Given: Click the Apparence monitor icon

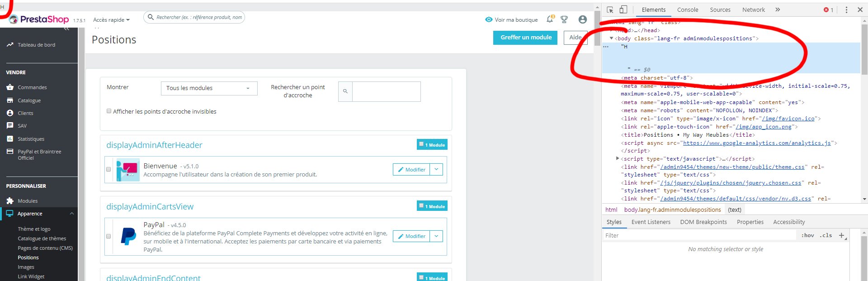Looking at the screenshot, I should pyautogui.click(x=10, y=214).
